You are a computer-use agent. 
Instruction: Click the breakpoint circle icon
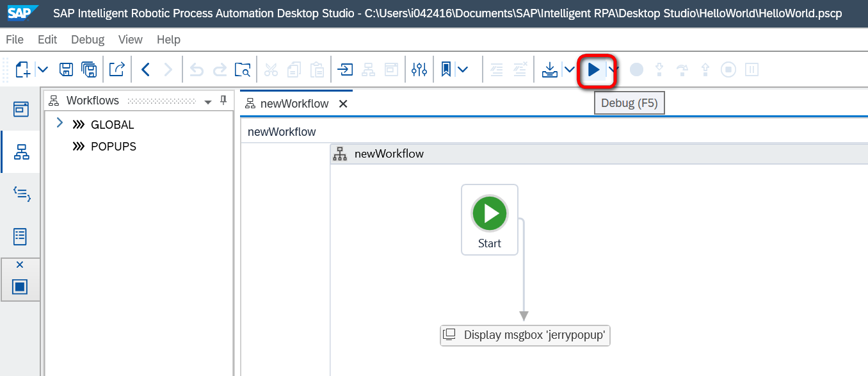[x=636, y=69]
